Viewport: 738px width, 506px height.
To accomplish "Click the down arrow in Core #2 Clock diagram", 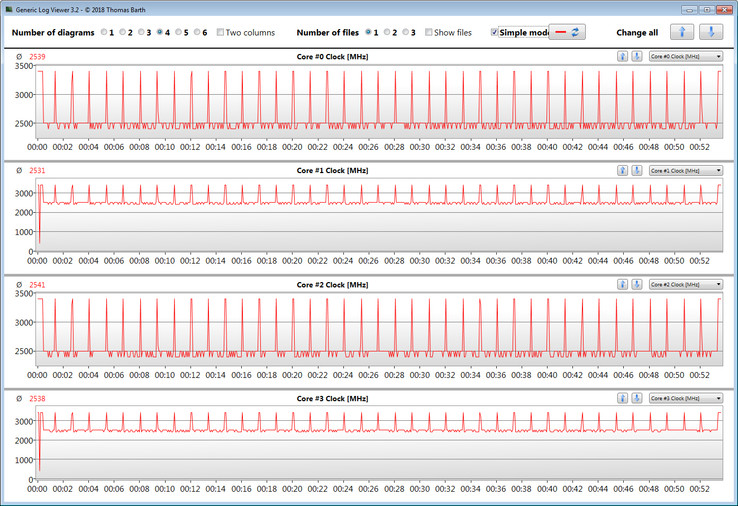I will click(x=637, y=284).
